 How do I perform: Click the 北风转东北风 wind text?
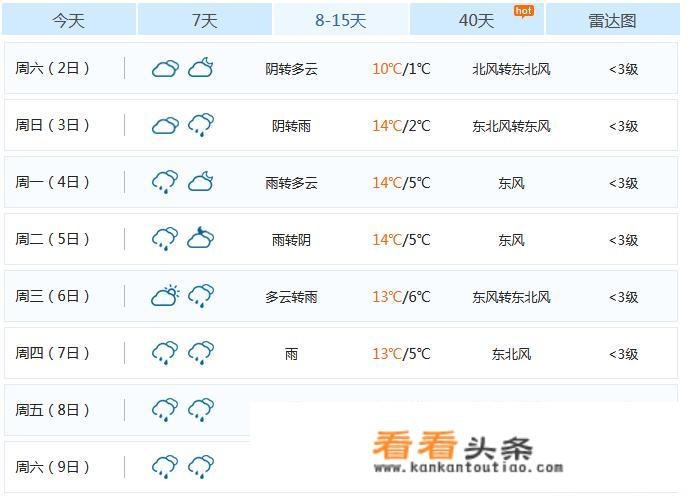(511, 69)
